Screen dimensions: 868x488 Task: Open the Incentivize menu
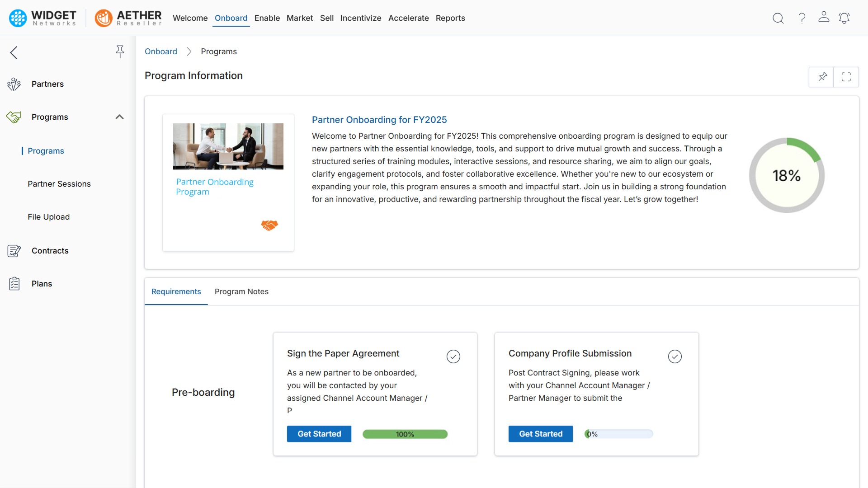click(360, 18)
